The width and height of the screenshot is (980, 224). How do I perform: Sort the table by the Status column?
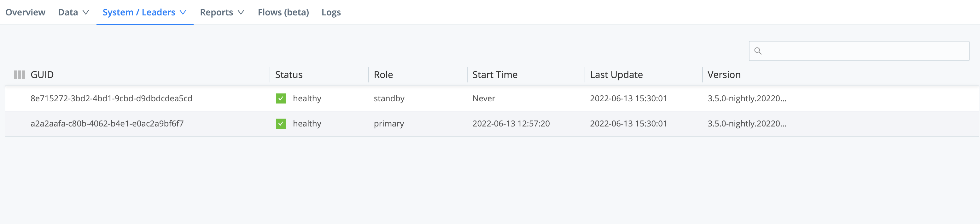coord(289,75)
